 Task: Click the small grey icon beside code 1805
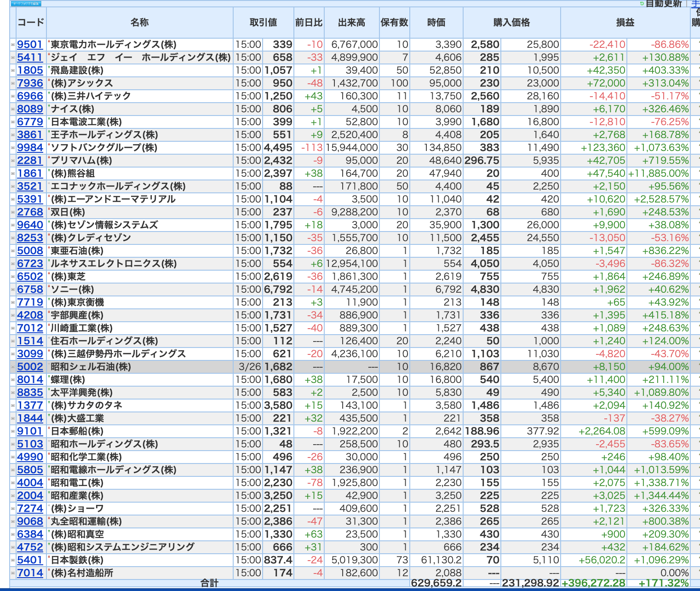pyautogui.click(x=13, y=70)
